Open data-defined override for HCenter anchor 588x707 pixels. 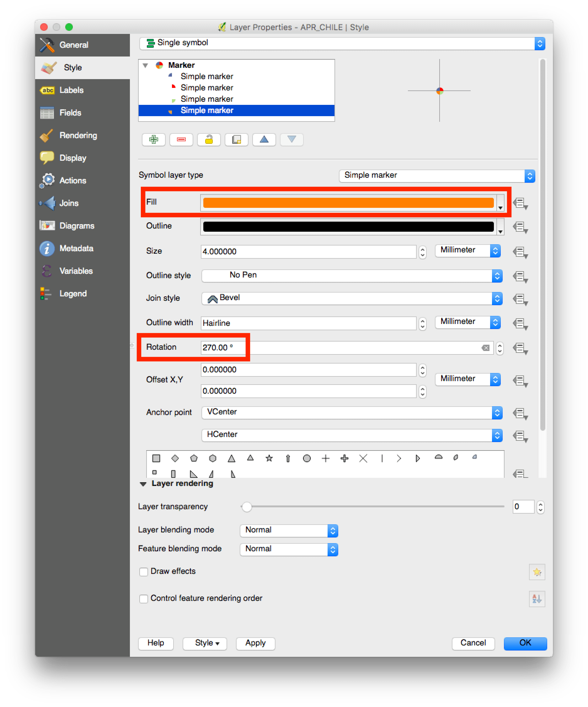(520, 436)
